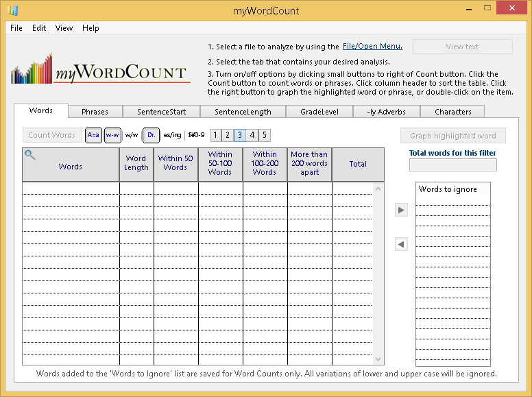
Task: Open the File menu
Action: (16, 28)
